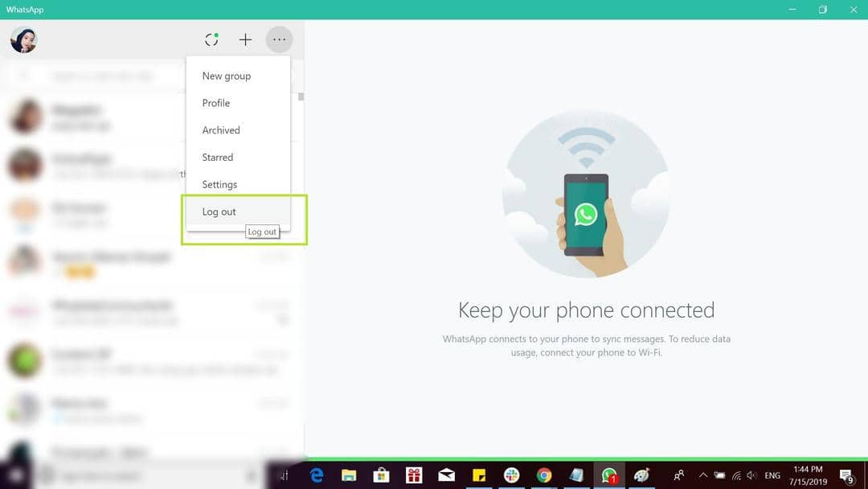
Task: Expand hidden system tray icons
Action: point(703,475)
